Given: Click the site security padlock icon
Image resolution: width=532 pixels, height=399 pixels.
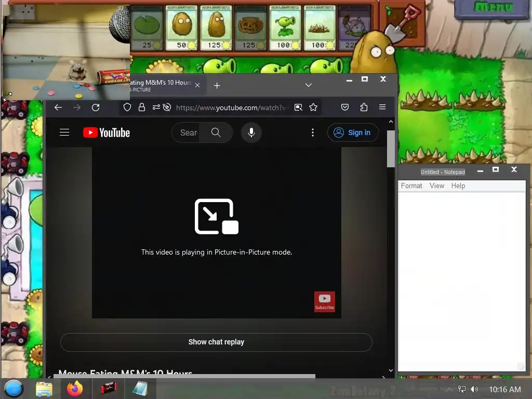Looking at the screenshot, I should [142, 108].
